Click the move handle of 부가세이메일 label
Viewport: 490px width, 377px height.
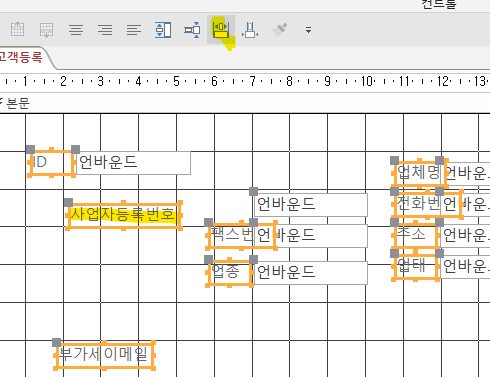pyautogui.click(x=57, y=342)
